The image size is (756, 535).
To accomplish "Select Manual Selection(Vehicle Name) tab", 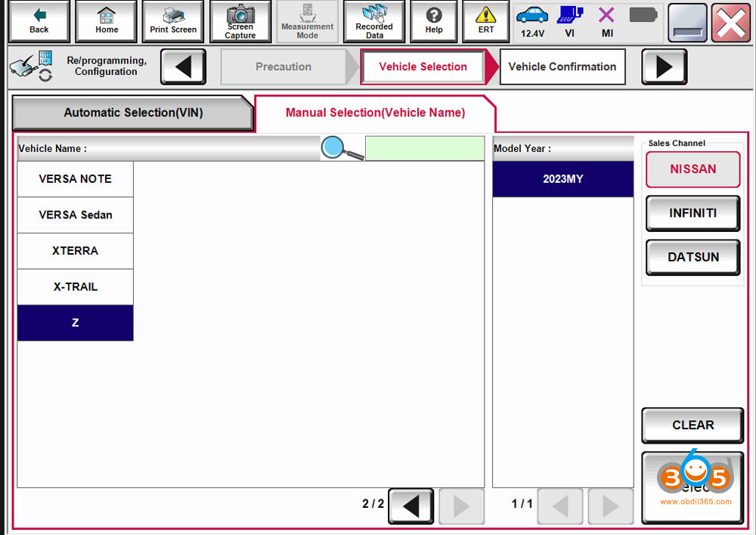I will pyautogui.click(x=375, y=113).
